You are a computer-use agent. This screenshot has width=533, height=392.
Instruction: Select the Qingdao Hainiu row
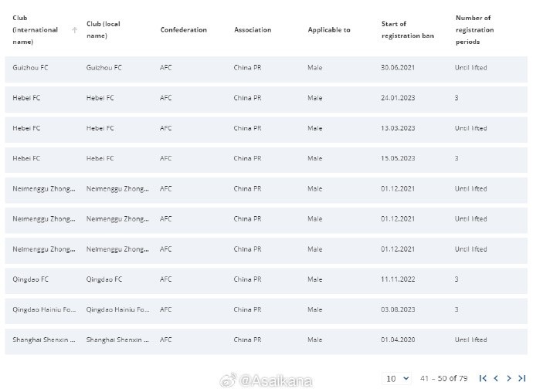[x=266, y=311]
